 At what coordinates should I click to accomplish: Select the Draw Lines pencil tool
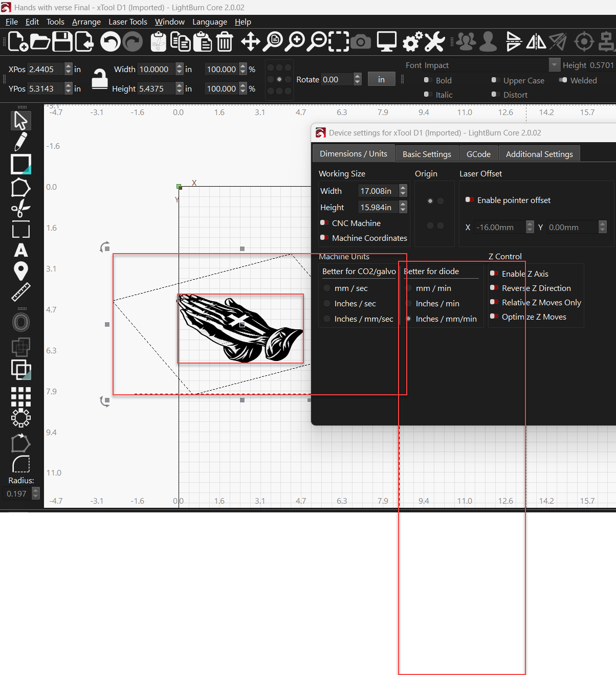point(20,142)
